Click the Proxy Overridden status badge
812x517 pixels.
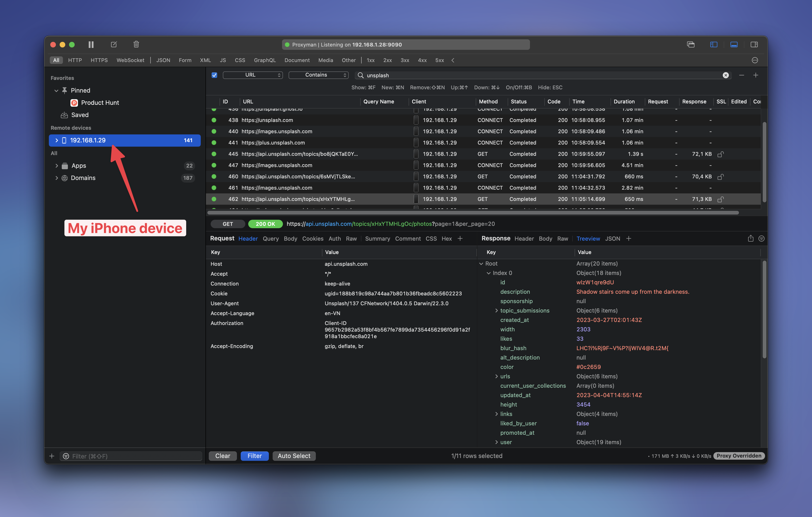pyautogui.click(x=739, y=456)
